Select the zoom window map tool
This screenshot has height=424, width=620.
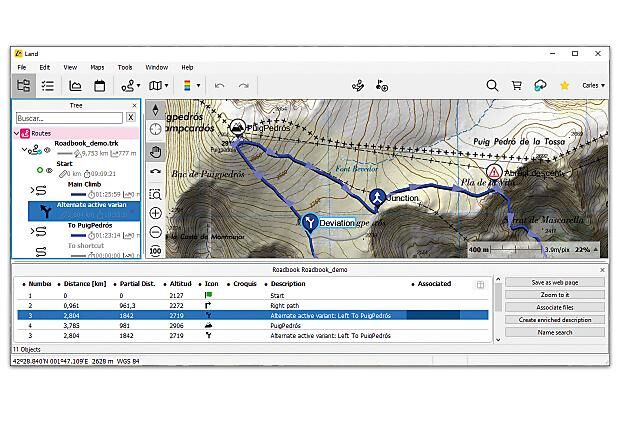155,194
